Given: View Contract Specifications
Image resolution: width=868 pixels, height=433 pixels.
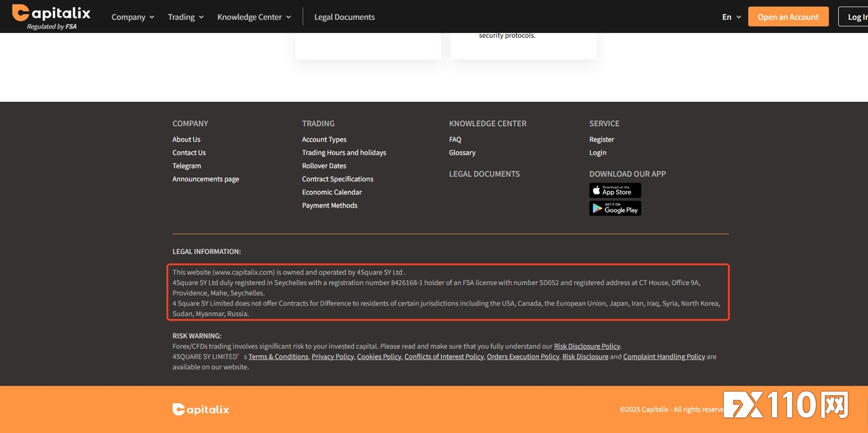Looking at the screenshot, I should point(338,179).
